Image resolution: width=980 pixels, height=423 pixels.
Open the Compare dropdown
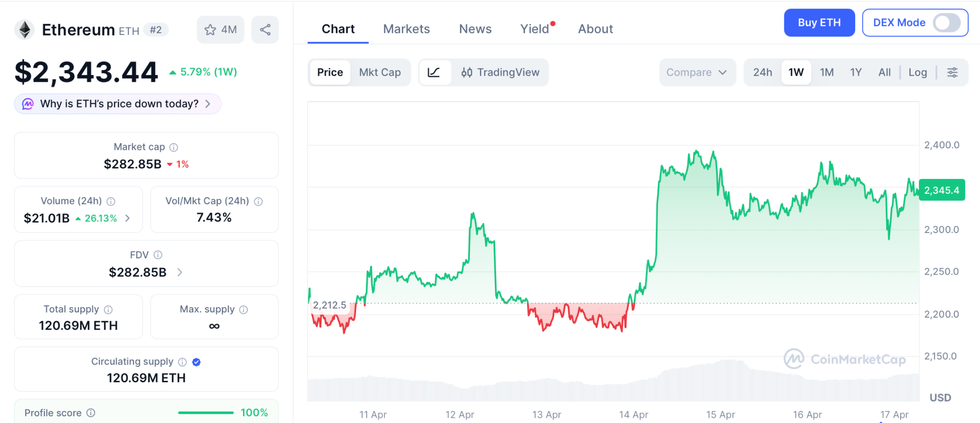pos(697,72)
